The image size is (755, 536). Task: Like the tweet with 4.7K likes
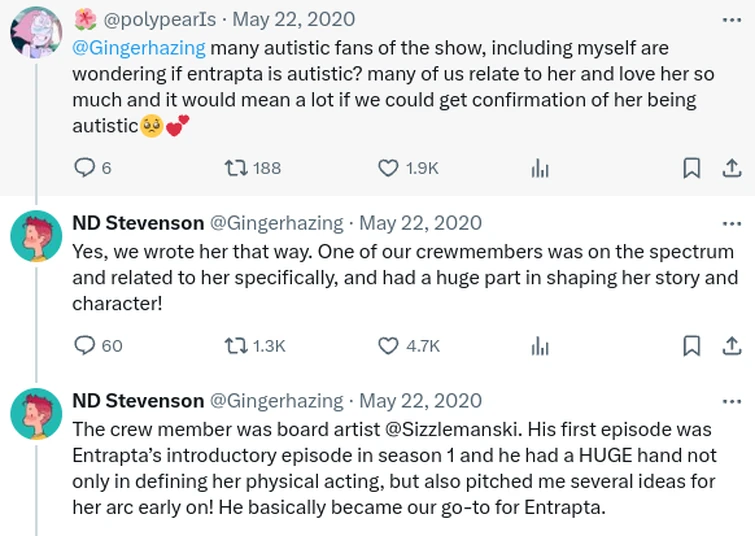(x=388, y=345)
